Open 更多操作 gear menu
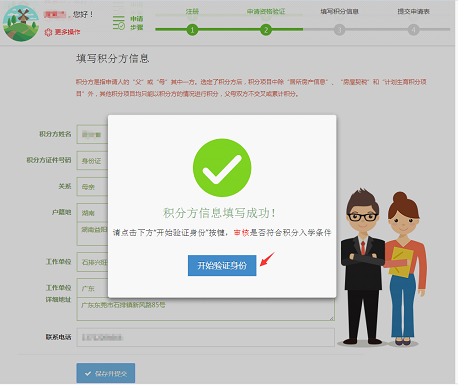Viewport: 458px width, 385px height. point(48,32)
